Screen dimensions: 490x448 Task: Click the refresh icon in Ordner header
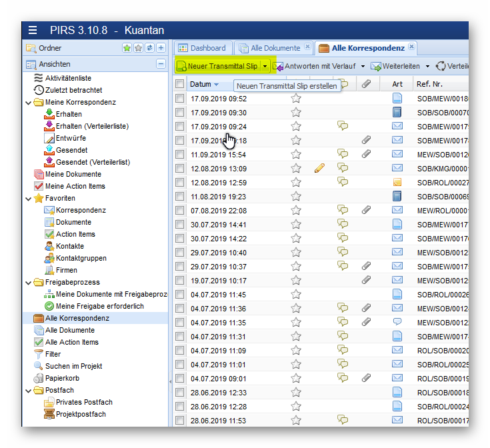tap(149, 48)
